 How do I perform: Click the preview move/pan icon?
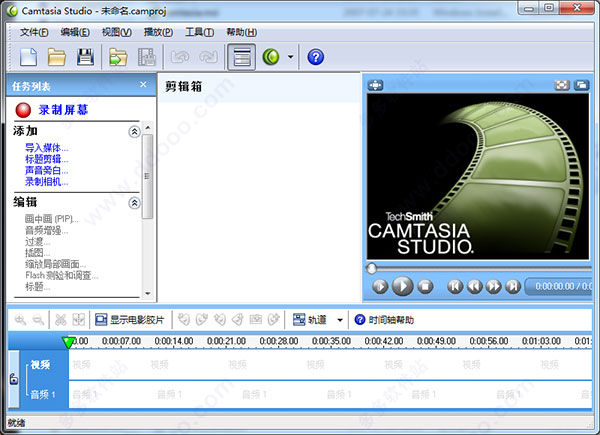pyautogui.click(x=375, y=85)
